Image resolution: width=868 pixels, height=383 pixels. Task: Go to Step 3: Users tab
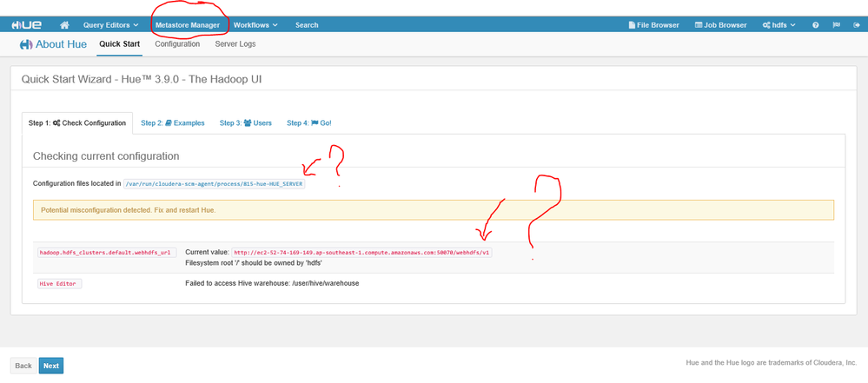tap(246, 122)
